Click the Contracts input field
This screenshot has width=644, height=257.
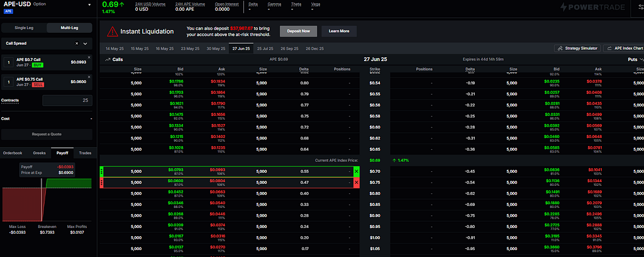(67, 100)
